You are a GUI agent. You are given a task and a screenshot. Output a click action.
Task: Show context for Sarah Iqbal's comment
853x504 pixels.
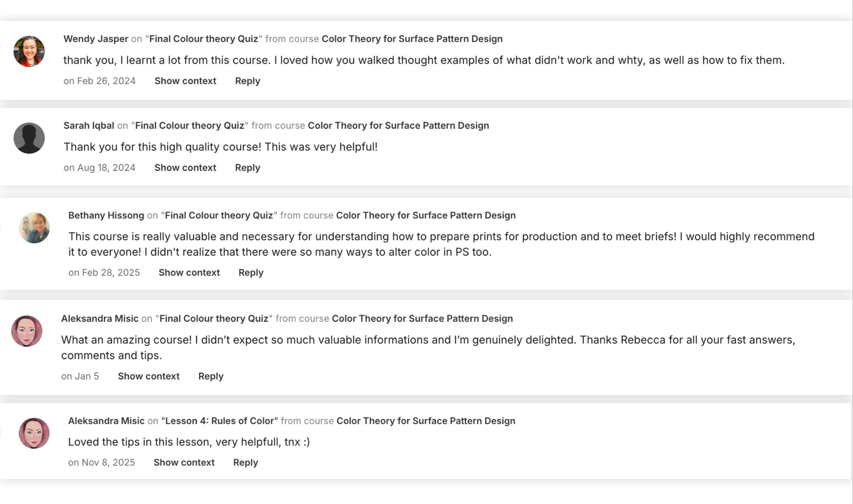pos(185,168)
